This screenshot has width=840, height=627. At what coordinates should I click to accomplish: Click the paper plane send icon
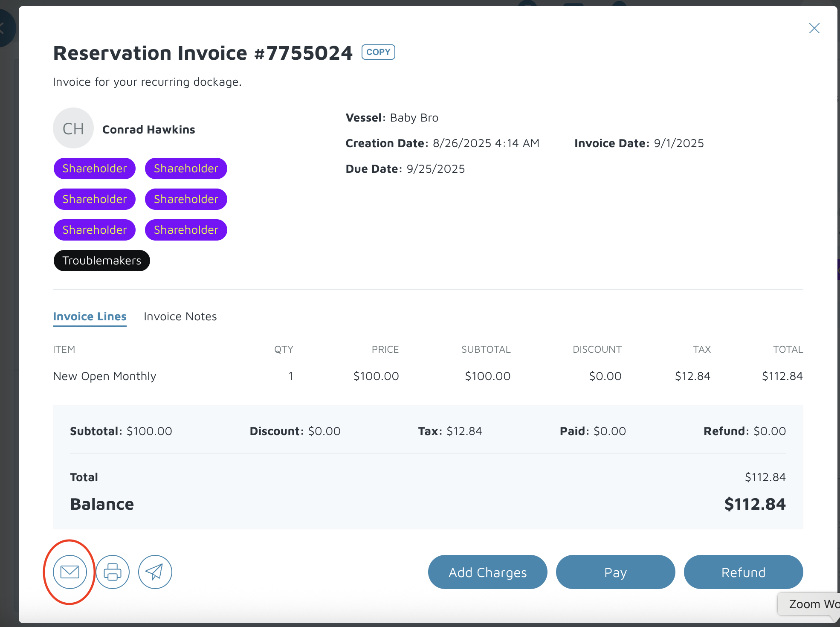155,572
